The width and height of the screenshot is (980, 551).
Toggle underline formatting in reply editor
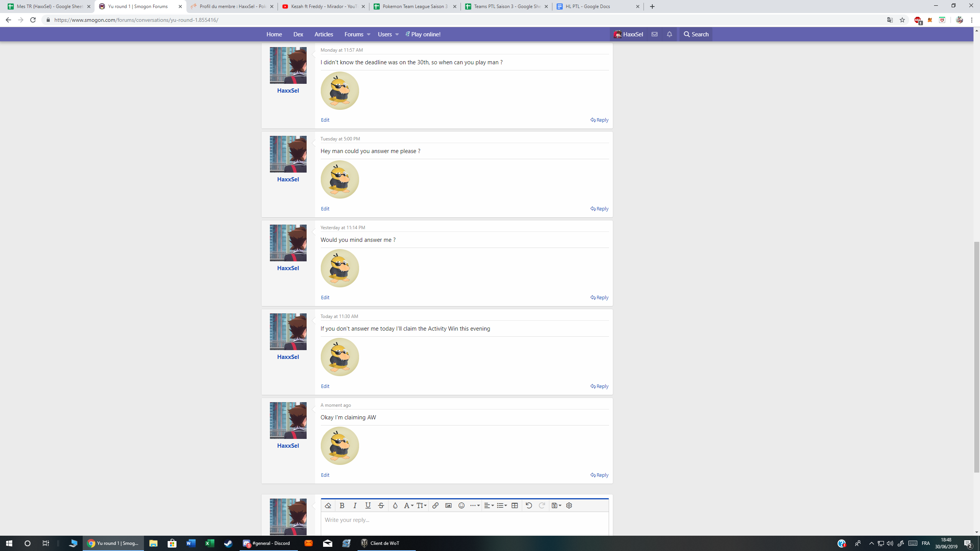tap(368, 505)
